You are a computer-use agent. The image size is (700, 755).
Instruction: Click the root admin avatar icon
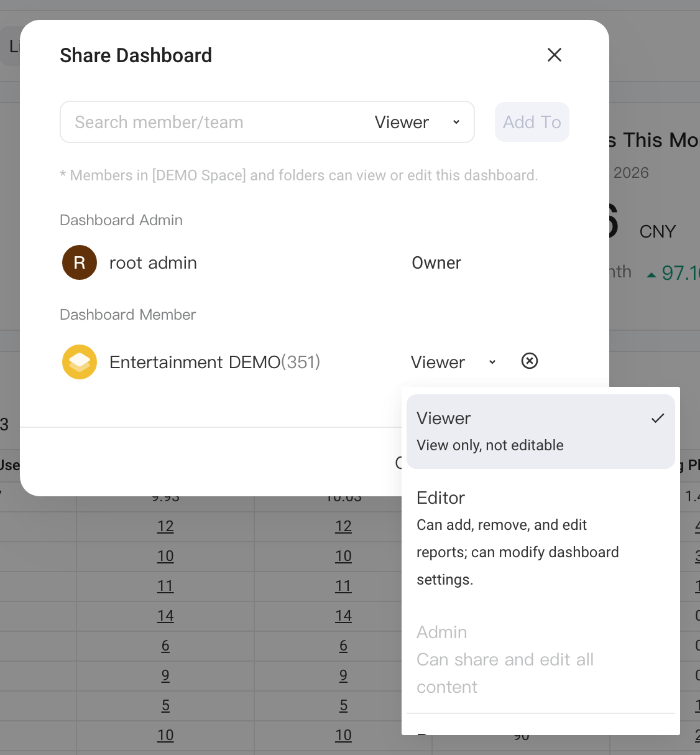80,262
